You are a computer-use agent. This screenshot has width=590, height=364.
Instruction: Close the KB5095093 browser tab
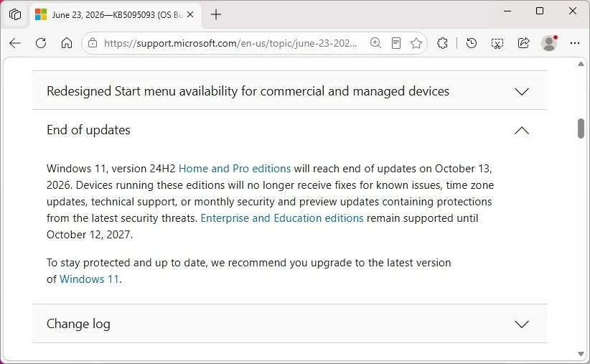190,14
